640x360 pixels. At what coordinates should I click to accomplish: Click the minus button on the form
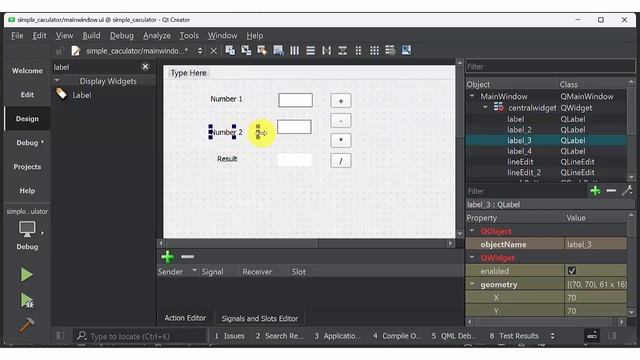click(x=341, y=121)
